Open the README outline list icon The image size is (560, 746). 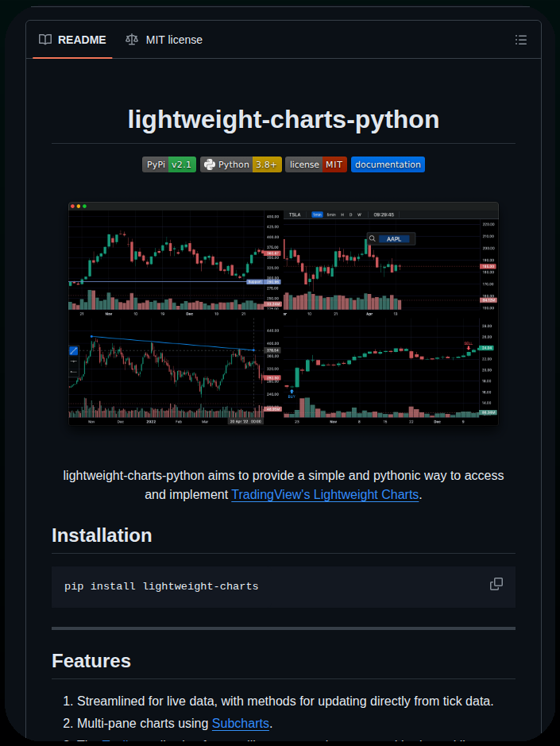[x=521, y=40]
